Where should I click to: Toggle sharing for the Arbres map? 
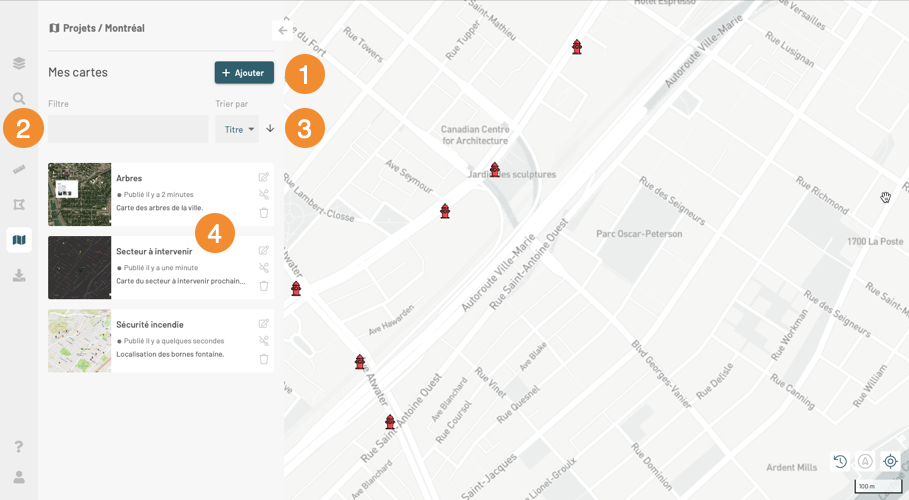(x=264, y=195)
